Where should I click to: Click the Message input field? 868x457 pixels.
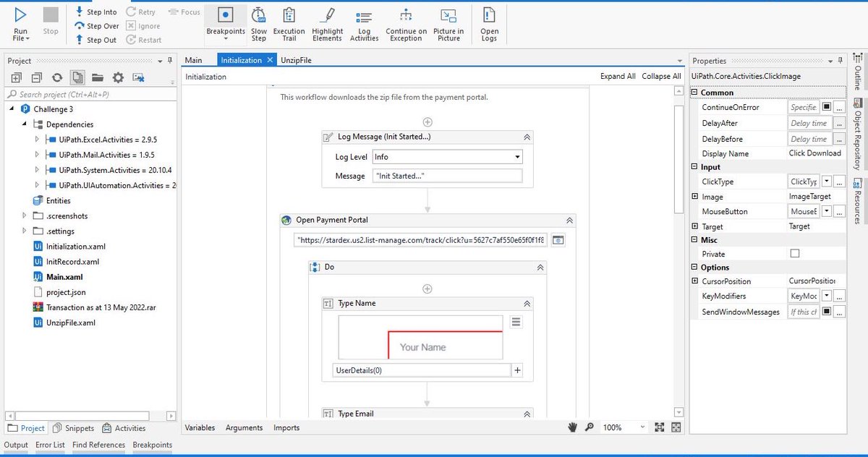click(447, 176)
